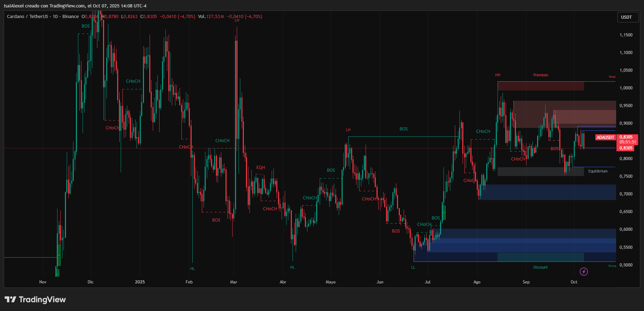Click the "LL" chart annotation
Screen dimensions: 644x311
(413, 267)
